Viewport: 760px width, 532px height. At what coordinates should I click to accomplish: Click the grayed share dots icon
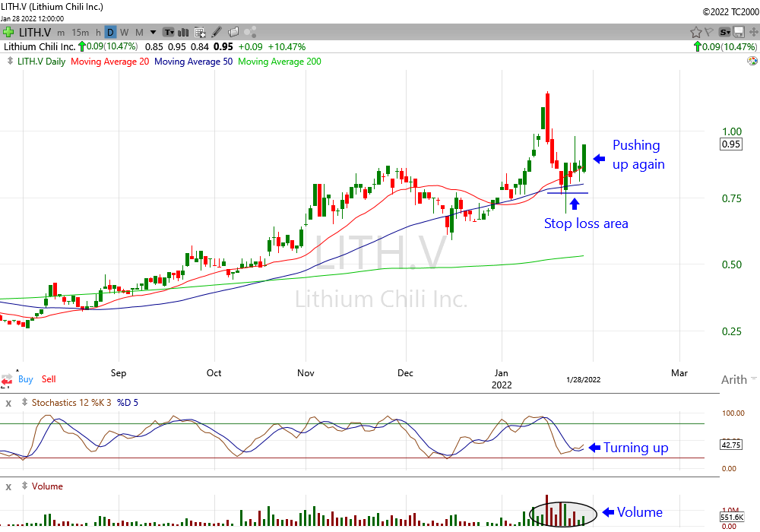click(x=249, y=33)
